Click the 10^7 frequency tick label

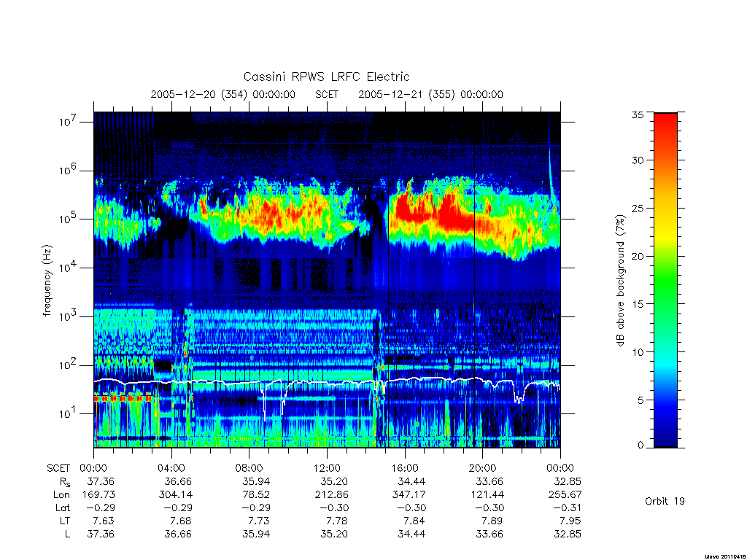68,122
